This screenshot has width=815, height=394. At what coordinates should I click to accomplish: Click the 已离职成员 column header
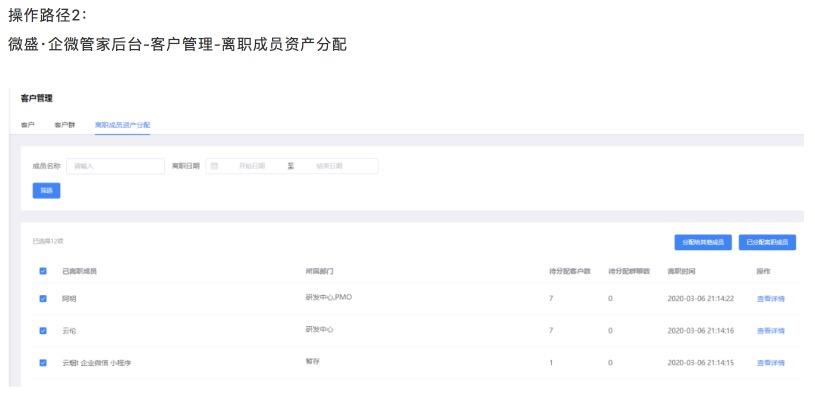point(80,271)
